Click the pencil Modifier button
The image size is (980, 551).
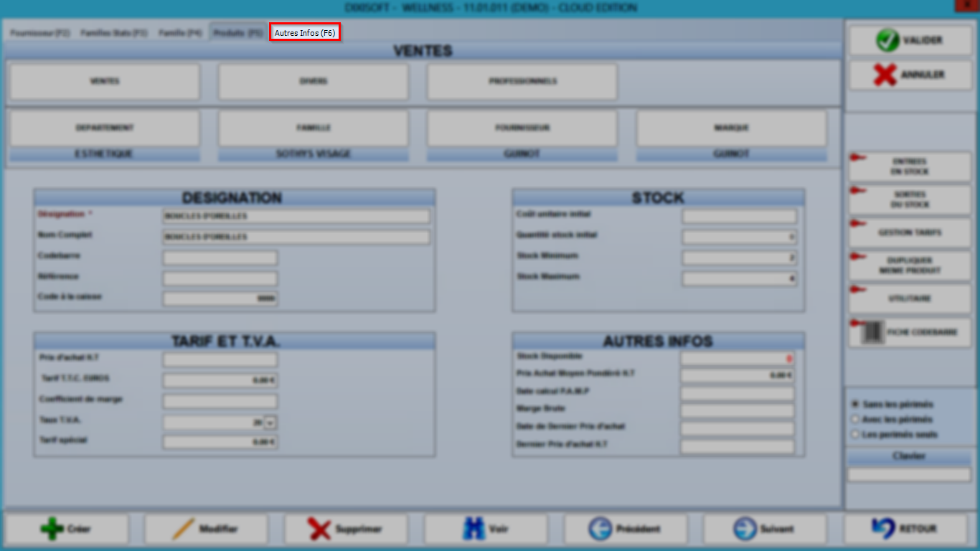[x=206, y=529]
